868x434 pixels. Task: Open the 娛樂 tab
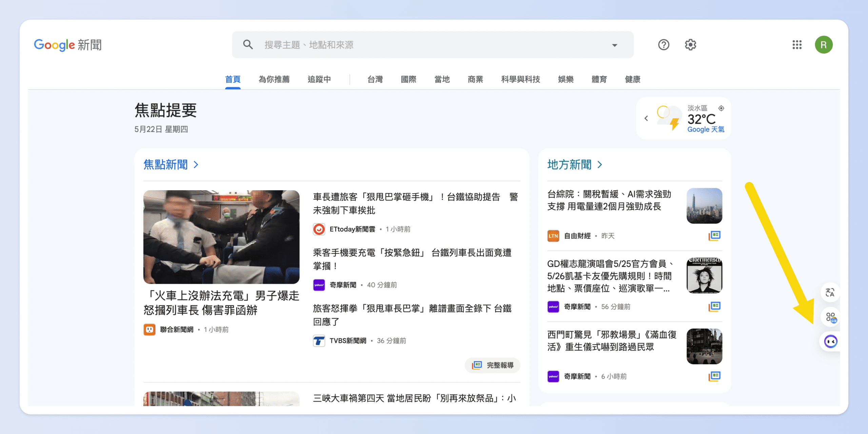[x=566, y=79]
